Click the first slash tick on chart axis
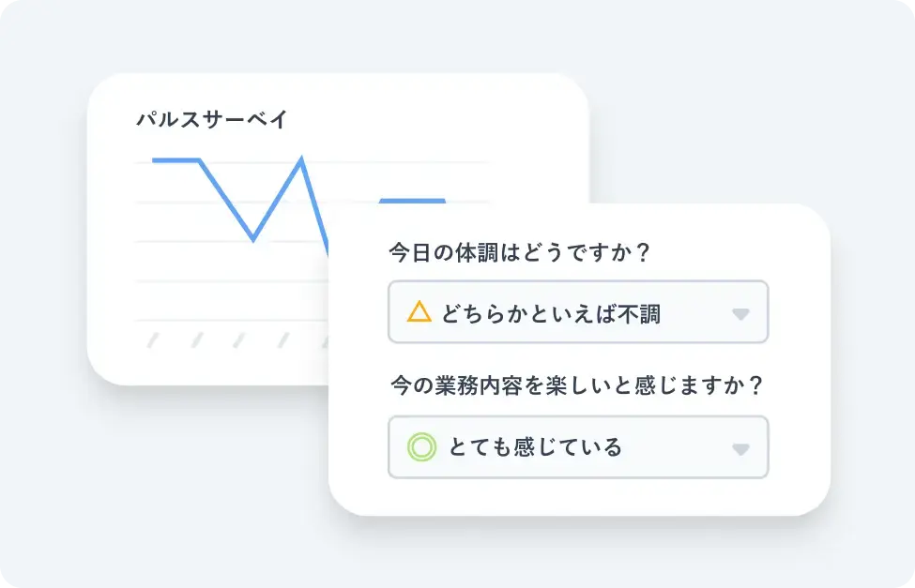The width and height of the screenshot is (915, 588). [153, 340]
